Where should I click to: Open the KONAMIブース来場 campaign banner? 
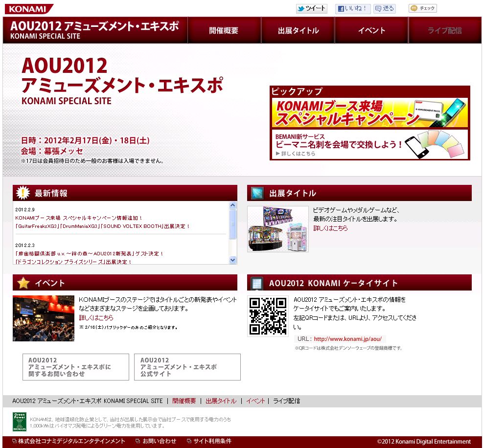tap(369, 112)
